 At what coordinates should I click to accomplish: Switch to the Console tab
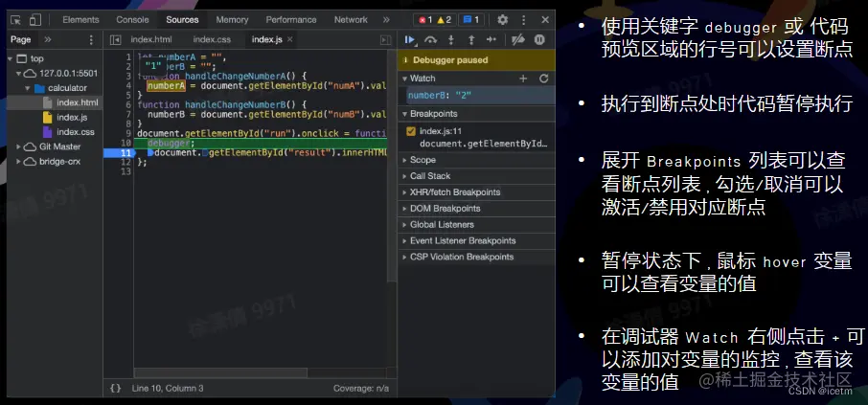coord(132,20)
